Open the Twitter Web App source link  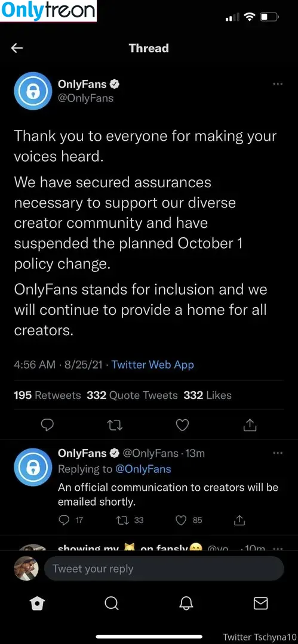coord(152,364)
